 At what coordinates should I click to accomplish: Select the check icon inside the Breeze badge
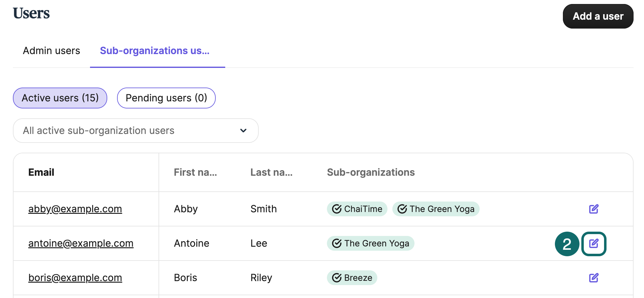tap(336, 278)
